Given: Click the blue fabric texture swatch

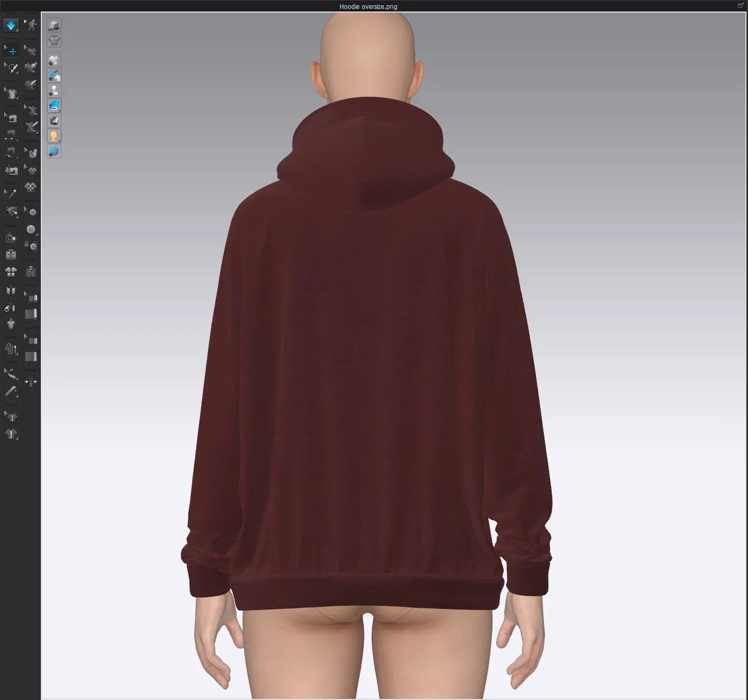Looking at the screenshot, I should 54,105.
